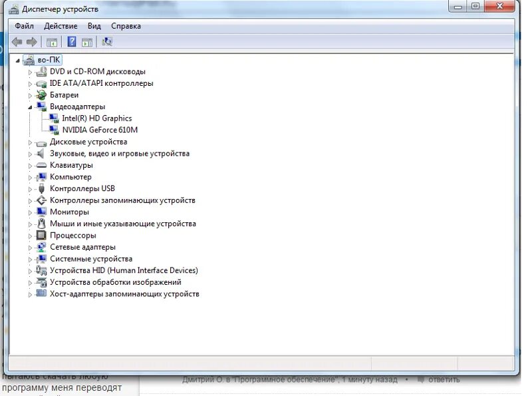Select the storage controllers icon
The image size is (532, 396).
tap(41, 200)
